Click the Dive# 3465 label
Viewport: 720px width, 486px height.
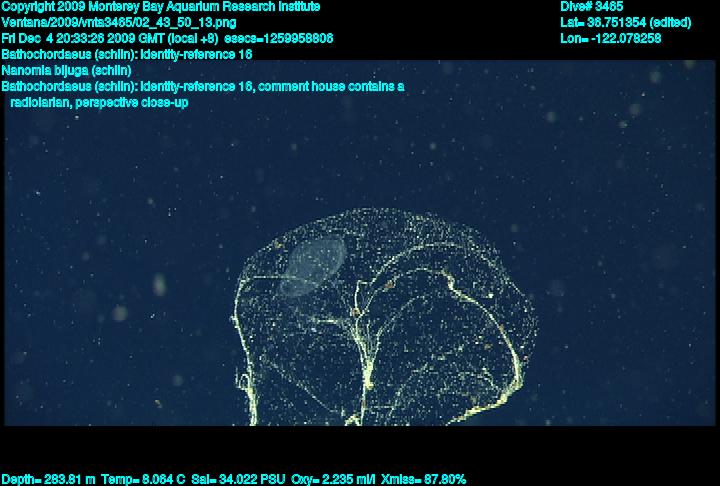pyautogui.click(x=592, y=7)
